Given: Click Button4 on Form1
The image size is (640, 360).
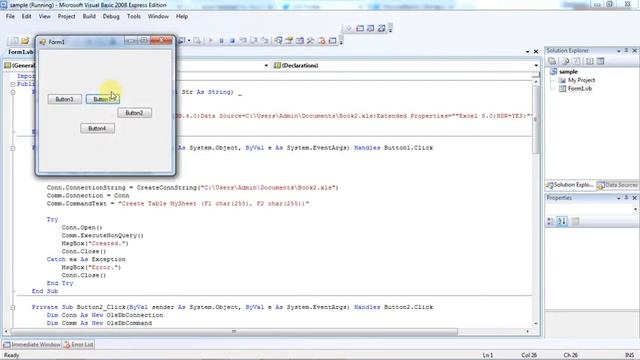Looking at the screenshot, I should click(x=97, y=129).
